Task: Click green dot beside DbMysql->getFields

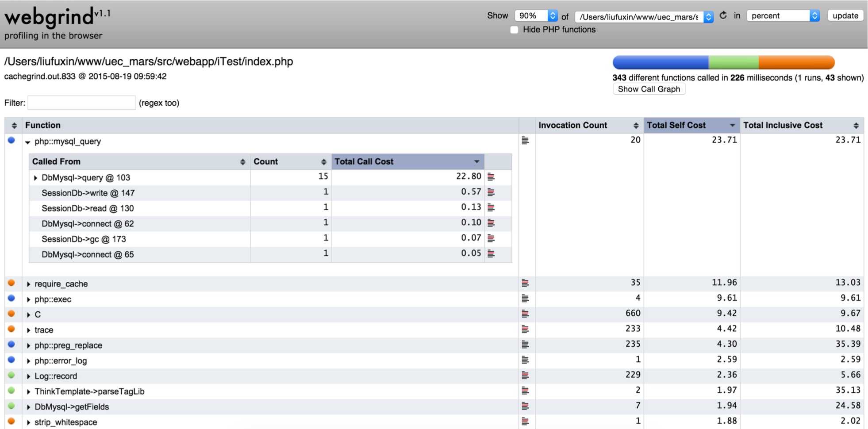Action: (12, 406)
